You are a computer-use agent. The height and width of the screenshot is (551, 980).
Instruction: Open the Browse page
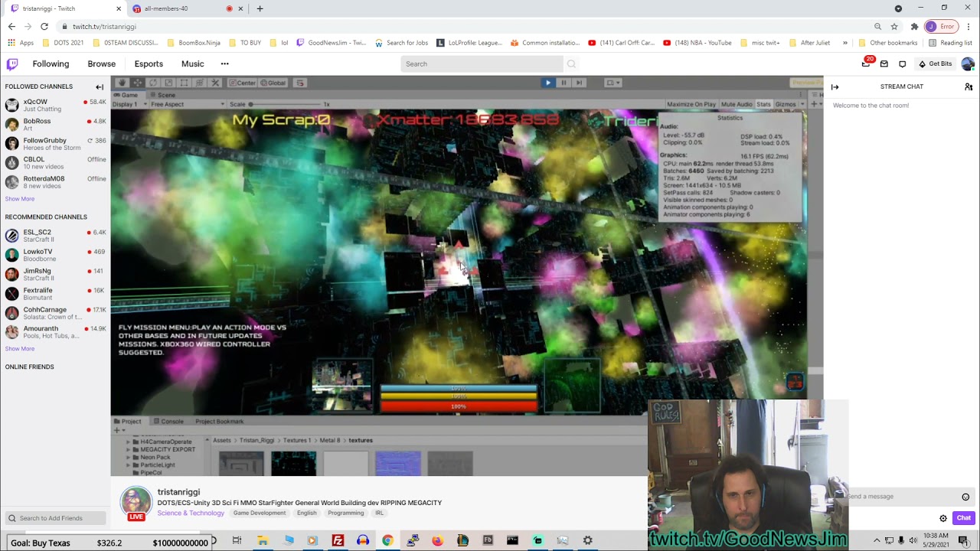[101, 64]
